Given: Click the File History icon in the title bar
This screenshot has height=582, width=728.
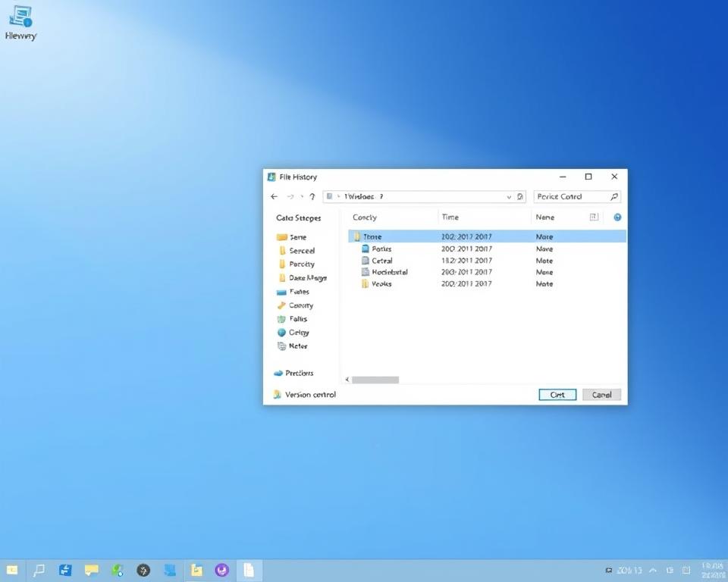Looking at the screenshot, I should pos(271,177).
